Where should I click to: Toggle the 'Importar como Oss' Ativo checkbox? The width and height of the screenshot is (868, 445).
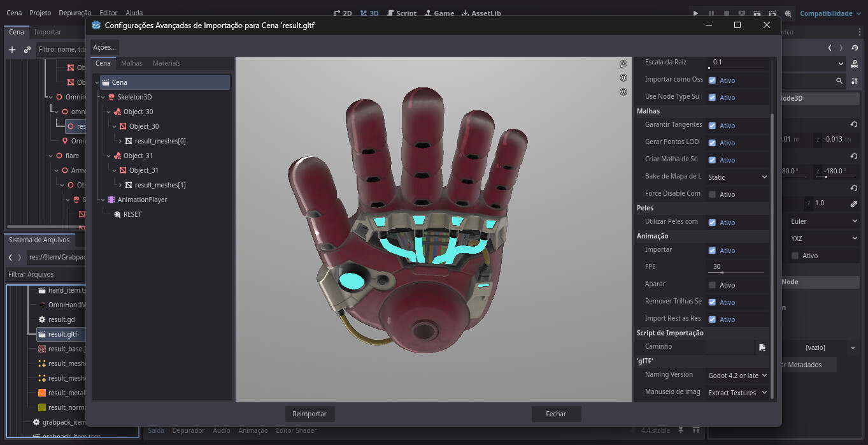tap(712, 80)
